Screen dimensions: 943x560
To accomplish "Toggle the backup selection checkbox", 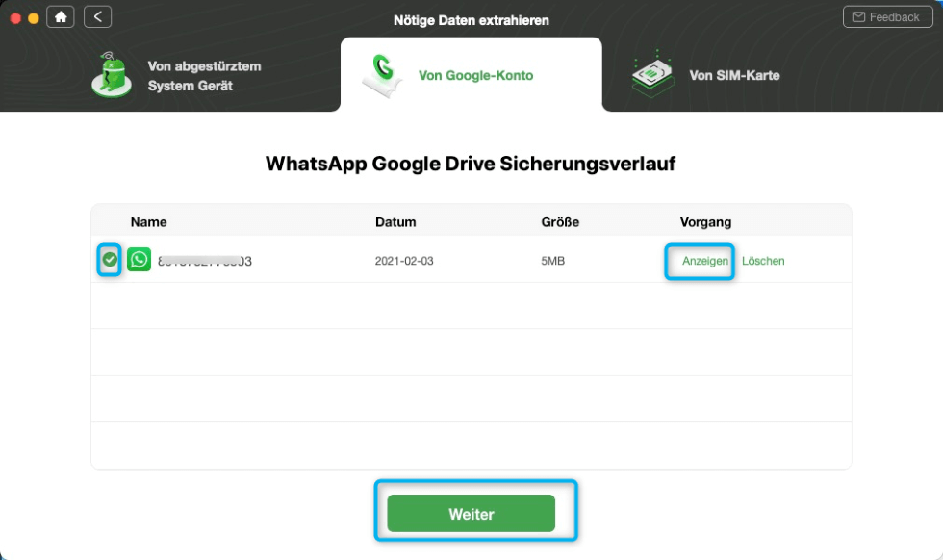I will [110, 260].
